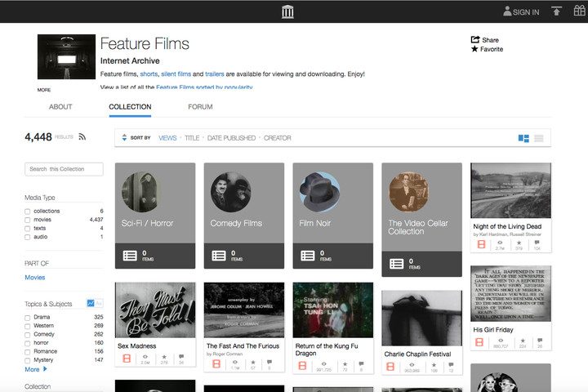
Task: Open the upload icon in top bar
Action: tap(557, 11)
